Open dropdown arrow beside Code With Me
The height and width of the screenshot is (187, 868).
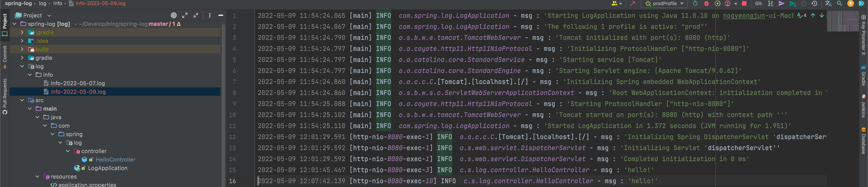pos(621,4)
